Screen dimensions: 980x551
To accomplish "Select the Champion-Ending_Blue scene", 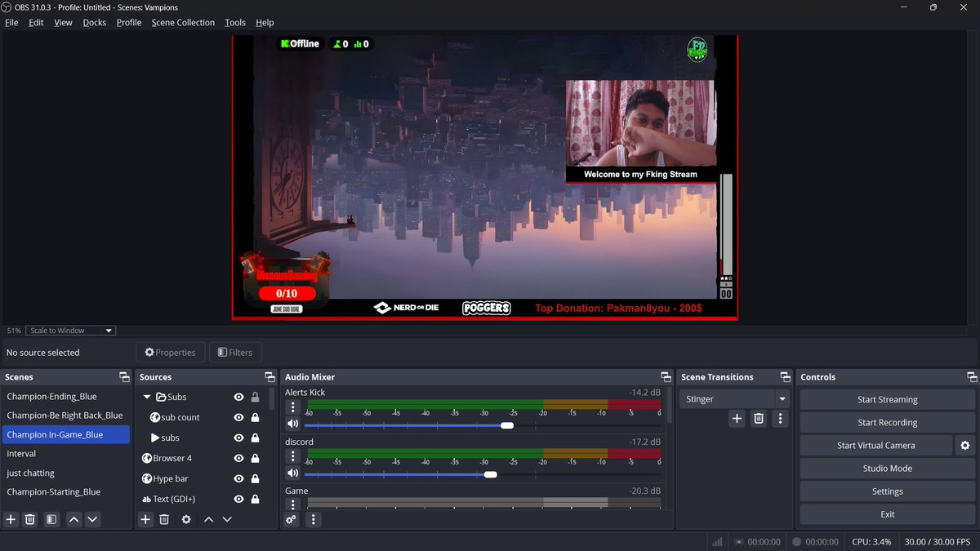I will [x=65, y=397].
